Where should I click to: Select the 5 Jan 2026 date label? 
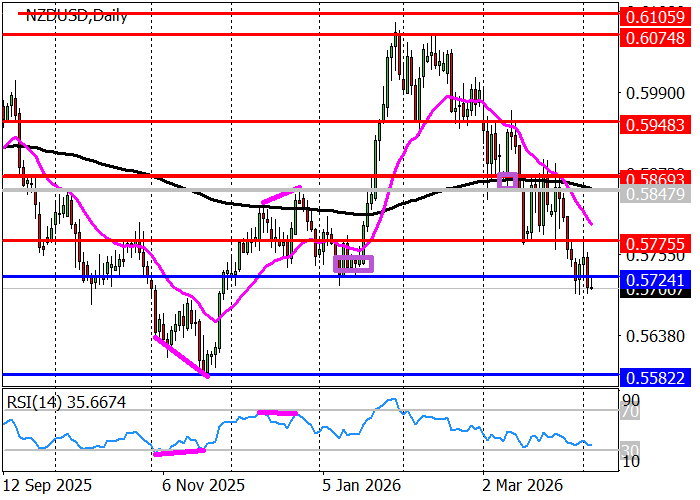(360, 485)
